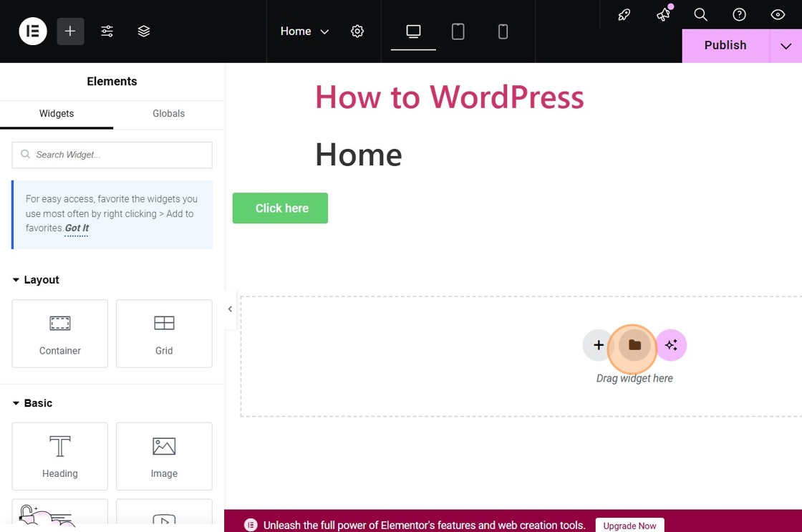
Task: Open What's New megaphone icon
Action: 663,14
